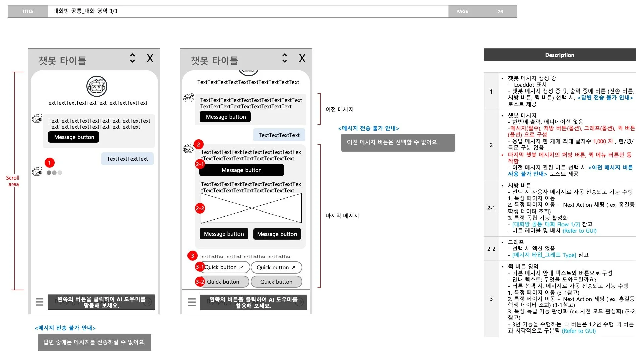Click the red number 1 marker badge

click(49, 163)
